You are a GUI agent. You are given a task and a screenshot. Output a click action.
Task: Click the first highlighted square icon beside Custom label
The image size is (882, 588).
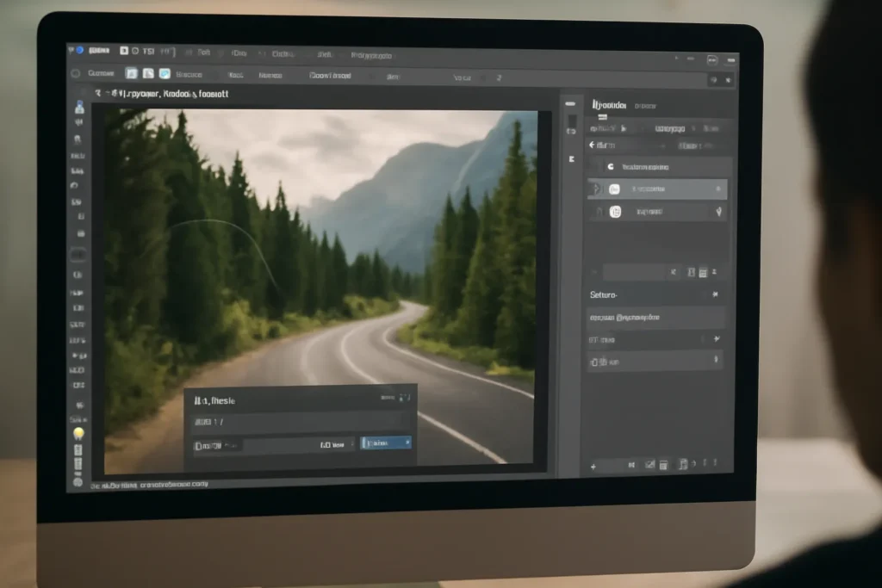131,73
